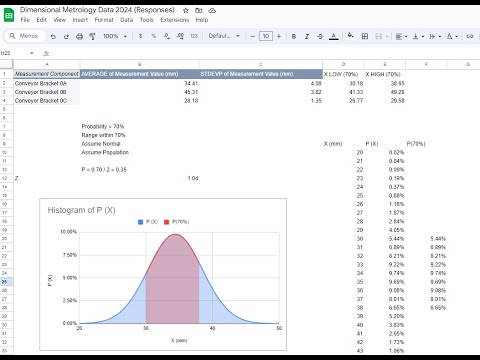Click the move to folder icon

[x=199, y=10]
